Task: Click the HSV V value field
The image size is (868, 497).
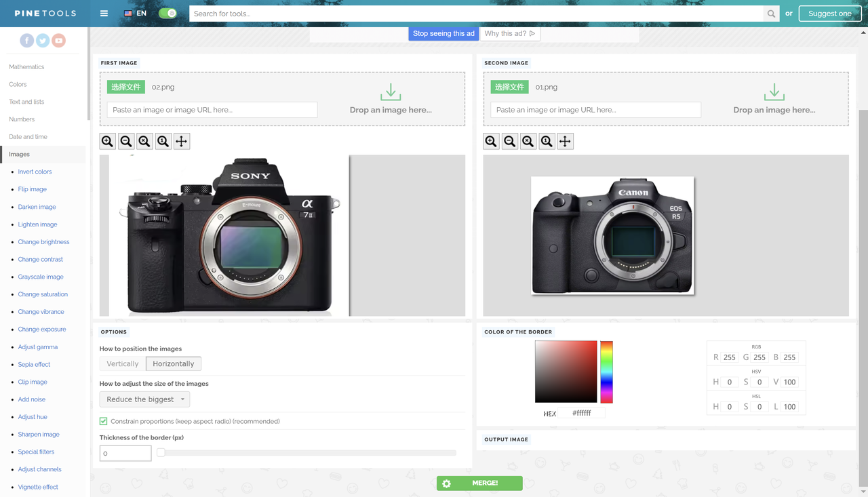Action: click(x=789, y=382)
